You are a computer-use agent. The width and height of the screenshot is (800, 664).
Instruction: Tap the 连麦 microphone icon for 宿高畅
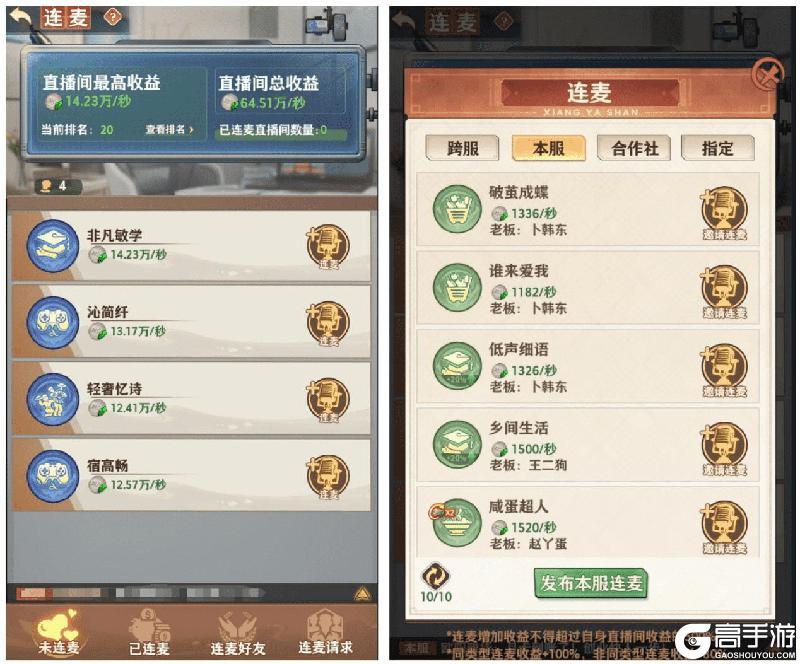(328, 476)
